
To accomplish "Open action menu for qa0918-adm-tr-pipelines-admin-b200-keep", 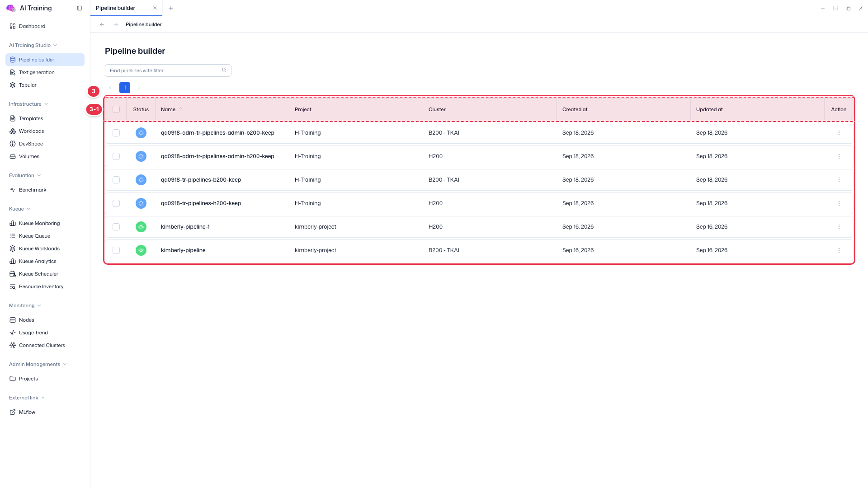I will 839,133.
